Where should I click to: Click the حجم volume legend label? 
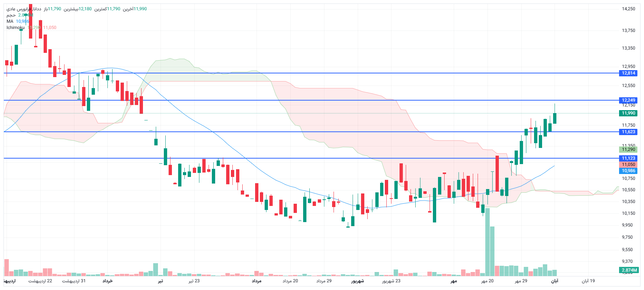click(11, 15)
